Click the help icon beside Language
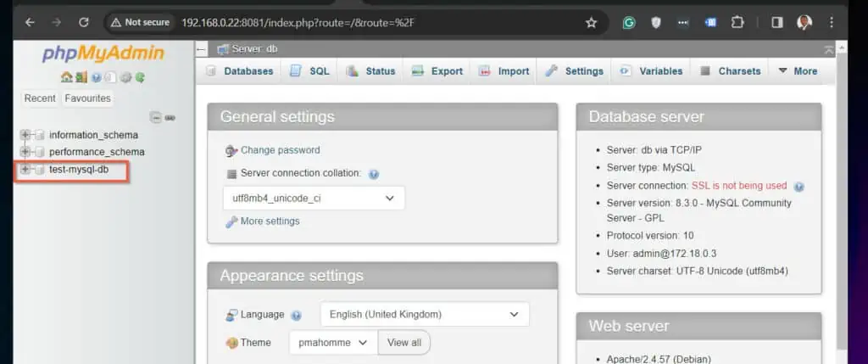This screenshot has width=868, height=364. coord(296,316)
